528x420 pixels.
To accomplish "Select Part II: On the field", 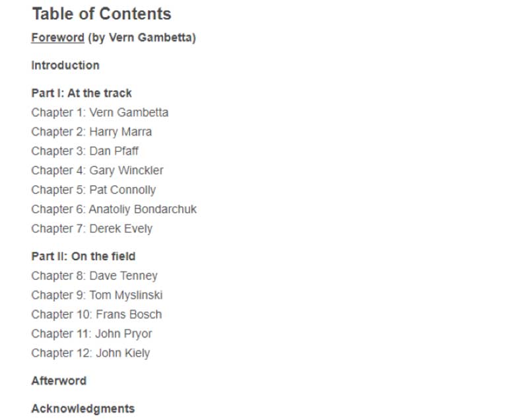I will coord(84,256).
